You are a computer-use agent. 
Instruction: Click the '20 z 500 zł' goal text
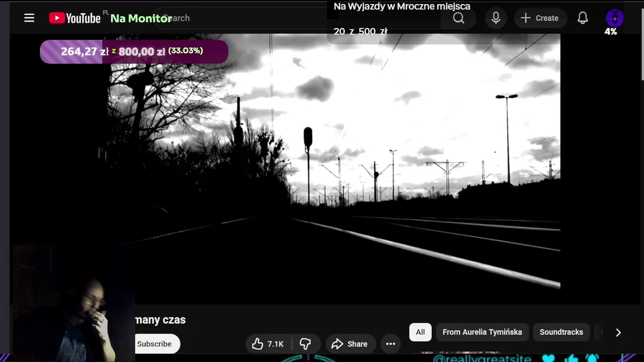click(360, 32)
